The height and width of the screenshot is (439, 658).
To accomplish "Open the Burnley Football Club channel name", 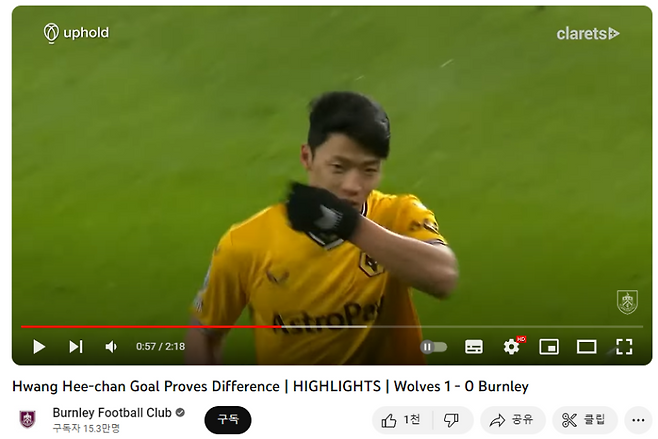I will [x=112, y=413].
